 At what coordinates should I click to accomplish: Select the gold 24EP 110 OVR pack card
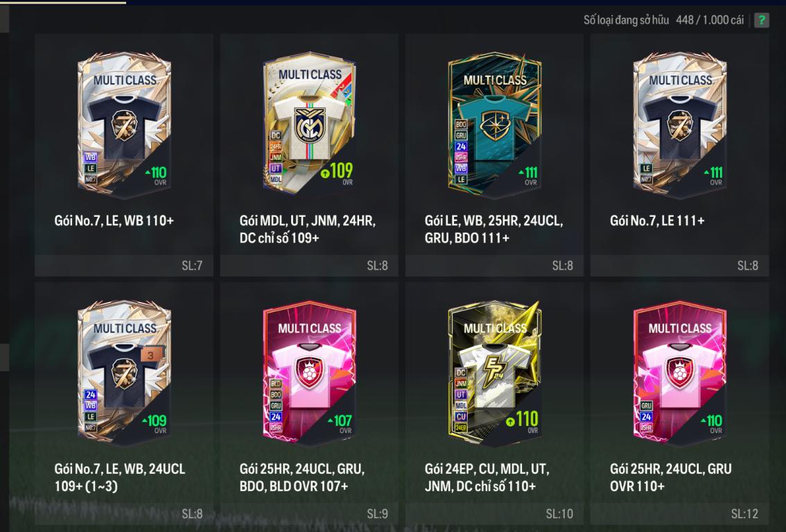click(495, 373)
